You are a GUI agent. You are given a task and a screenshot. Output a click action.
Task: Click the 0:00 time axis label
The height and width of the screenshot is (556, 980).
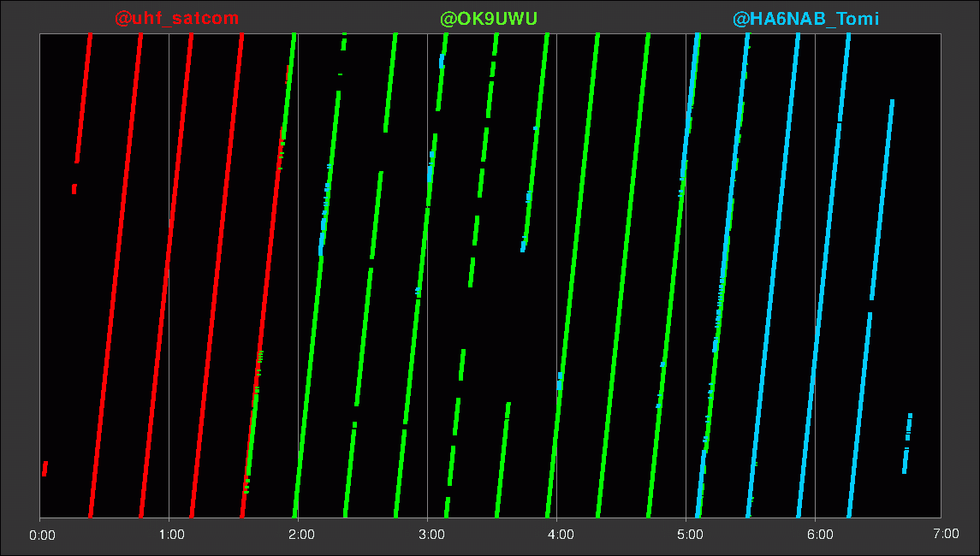(x=43, y=535)
